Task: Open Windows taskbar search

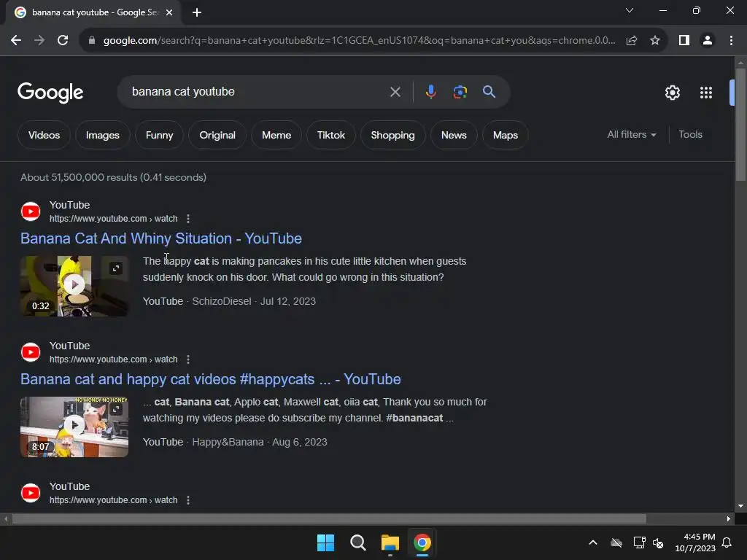Action: [x=357, y=542]
